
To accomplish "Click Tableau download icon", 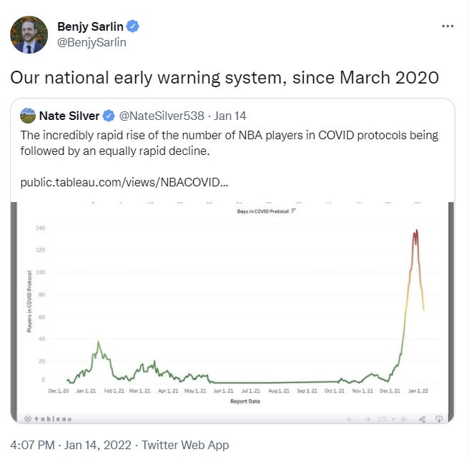I will [x=440, y=418].
